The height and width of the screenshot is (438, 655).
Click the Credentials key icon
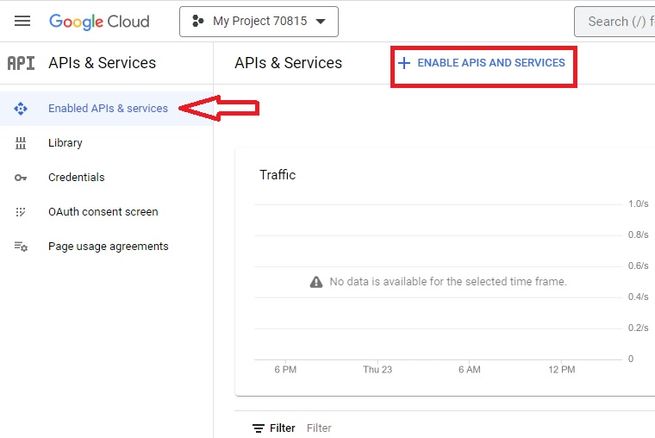21,177
